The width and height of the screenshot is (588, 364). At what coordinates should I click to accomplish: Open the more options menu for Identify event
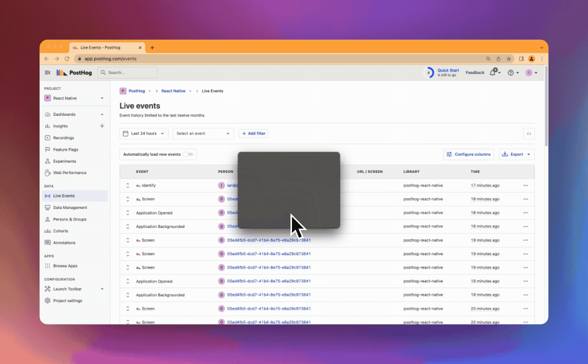[525, 186]
